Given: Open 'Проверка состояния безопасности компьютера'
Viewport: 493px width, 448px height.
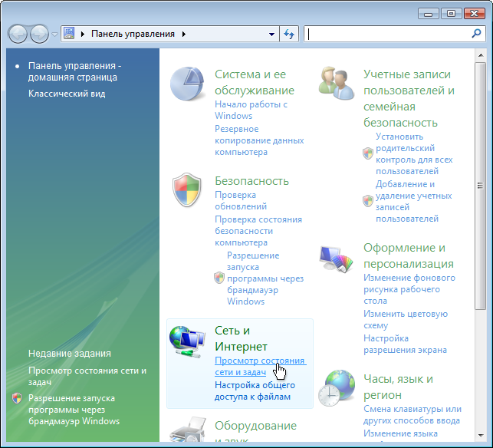Looking at the screenshot, I should click(258, 231).
